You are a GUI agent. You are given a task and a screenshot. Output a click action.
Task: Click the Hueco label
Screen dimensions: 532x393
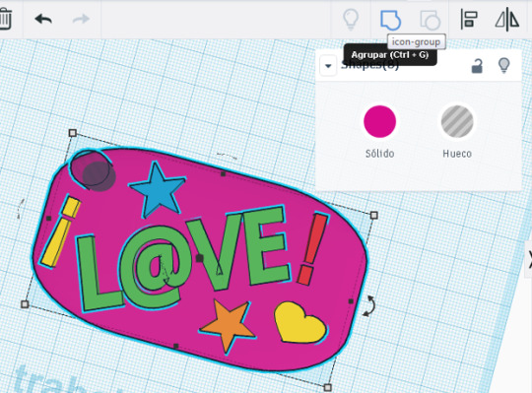click(x=457, y=154)
